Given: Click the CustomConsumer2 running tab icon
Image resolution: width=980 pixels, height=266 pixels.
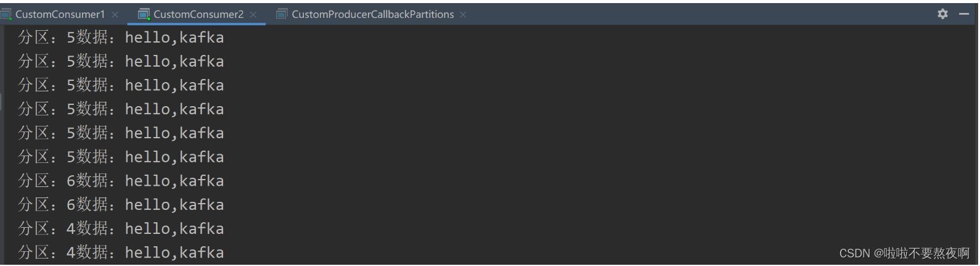Looking at the screenshot, I should (x=144, y=14).
